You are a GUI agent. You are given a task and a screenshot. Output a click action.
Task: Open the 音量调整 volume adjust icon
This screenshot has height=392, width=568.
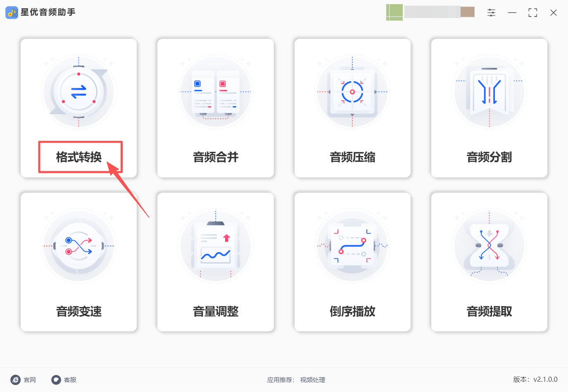tap(216, 246)
